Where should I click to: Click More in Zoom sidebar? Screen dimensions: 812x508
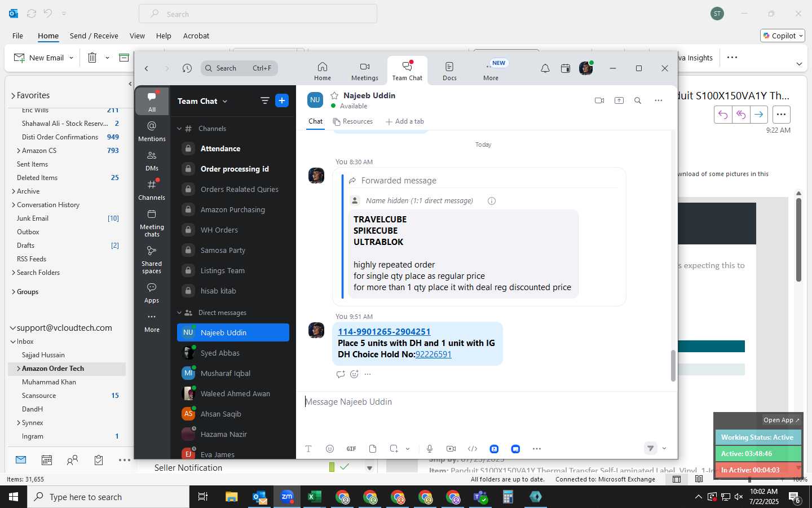[x=152, y=322]
